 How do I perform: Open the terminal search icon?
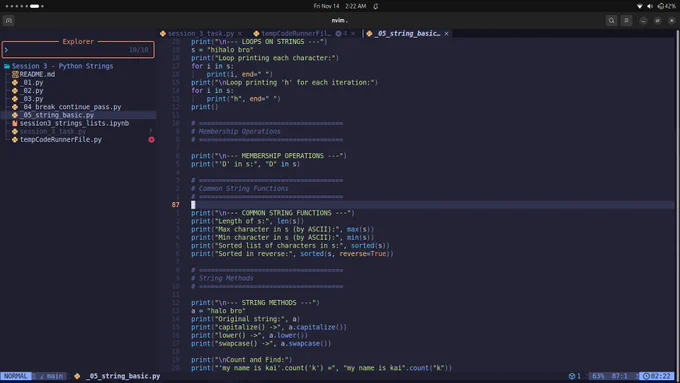[611, 20]
